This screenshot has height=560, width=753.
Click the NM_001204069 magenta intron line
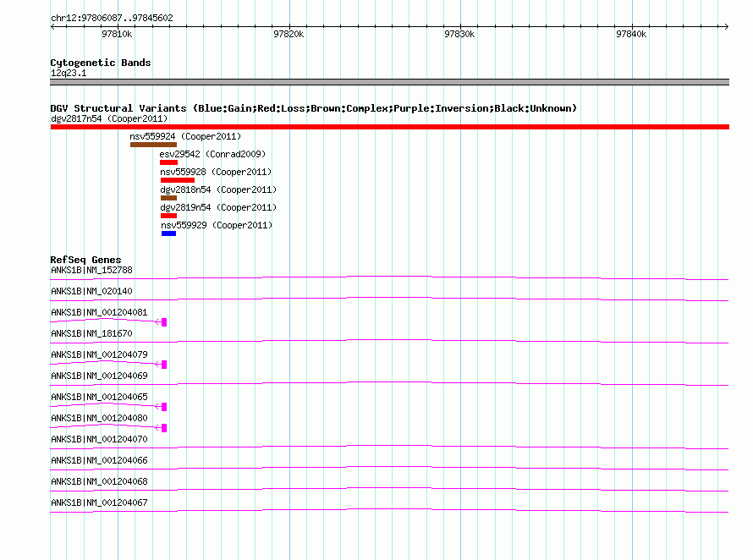389,383
